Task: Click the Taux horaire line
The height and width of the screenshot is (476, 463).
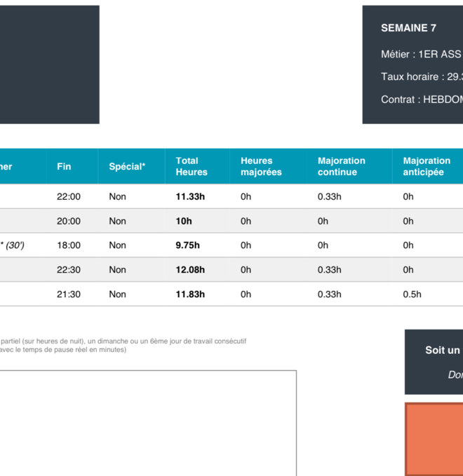Action: point(422,76)
